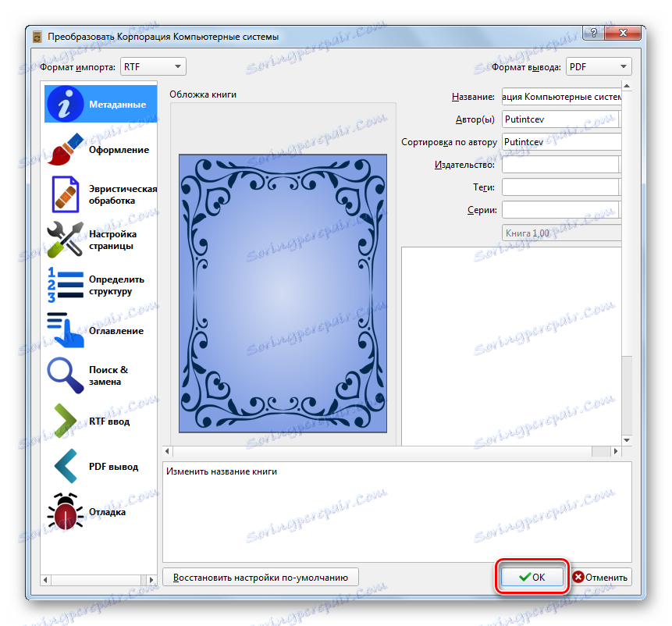Switch to Оформление tab label
The width and height of the screenshot is (672, 626).
119,150
